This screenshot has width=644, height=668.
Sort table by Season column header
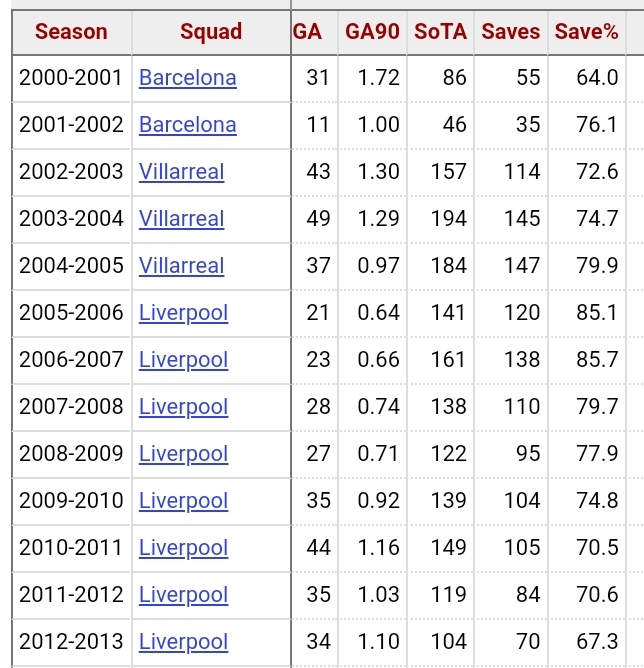[x=71, y=32]
